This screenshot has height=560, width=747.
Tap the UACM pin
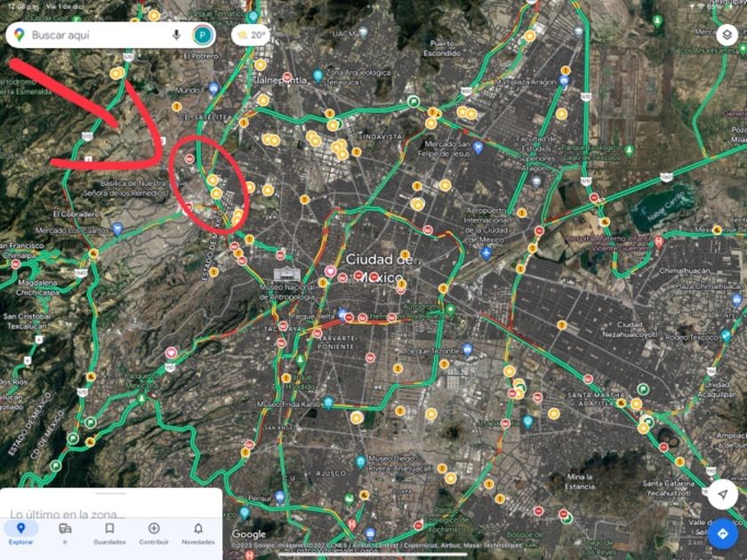(x=364, y=33)
